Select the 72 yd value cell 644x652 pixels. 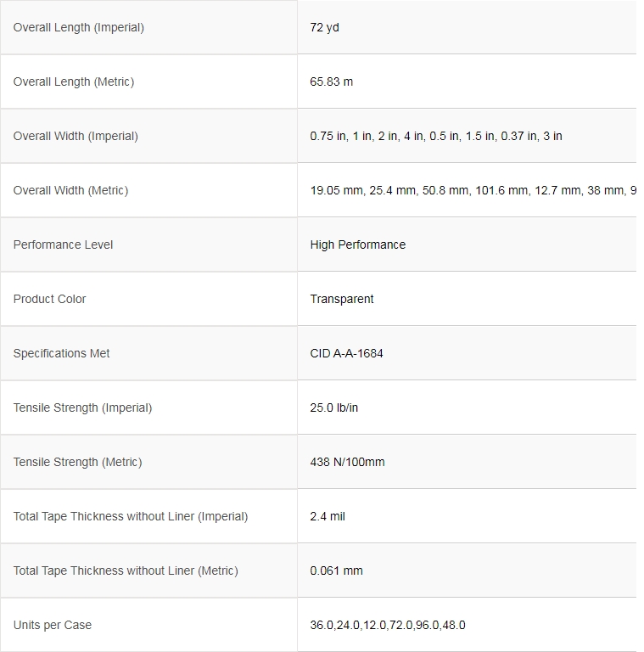point(325,27)
